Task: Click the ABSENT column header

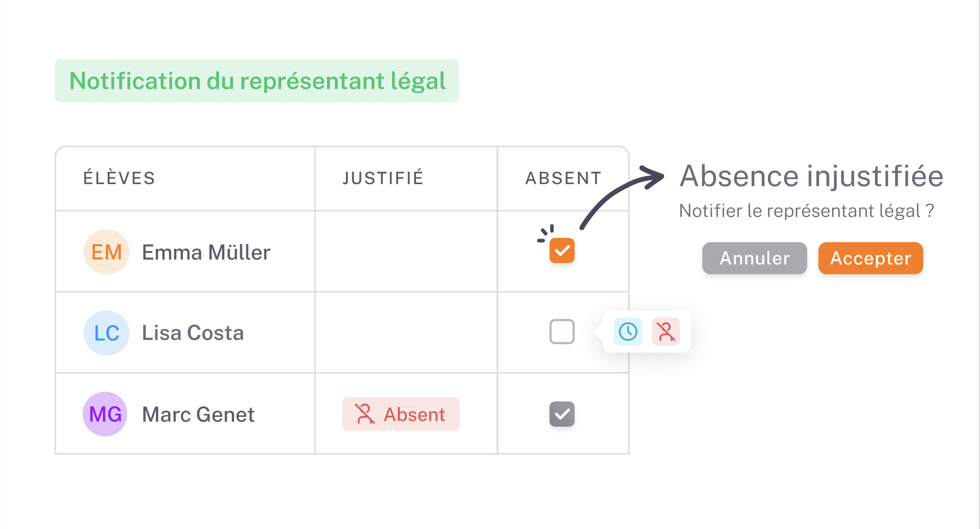Action: tap(563, 178)
